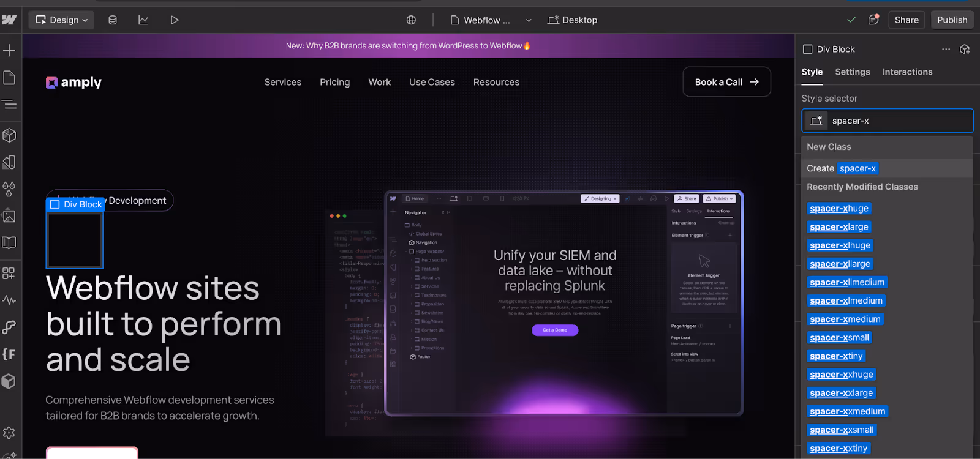The width and height of the screenshot is (980, 459).
Task: Open the Add elements plus panel
Action: click(9, 50)
